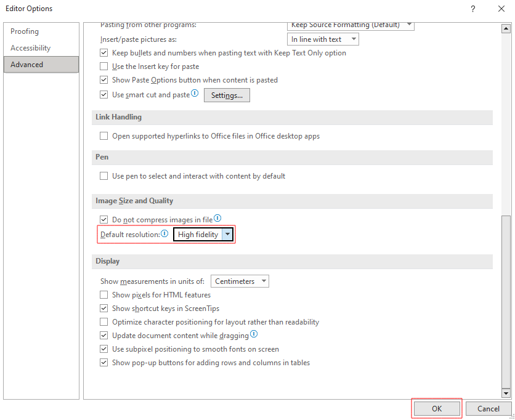Expand the measurement units Centimeters dropdown
This screenshot has width=515, height=420.
tap(264, 281)
